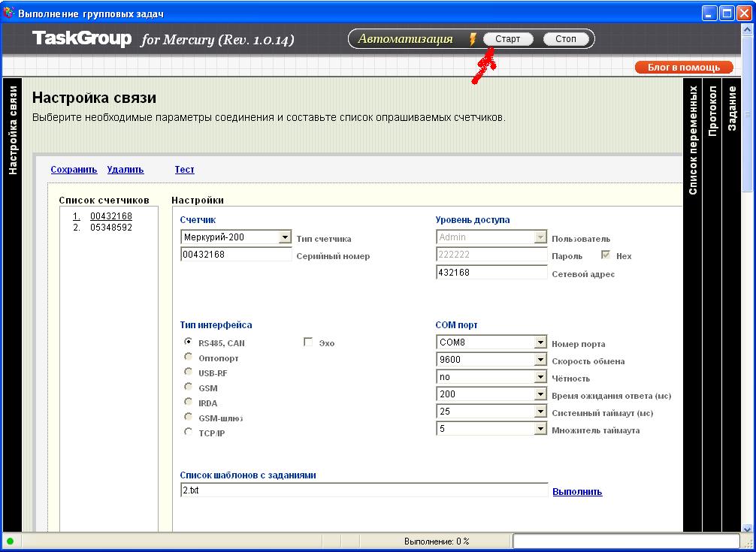Stop automation with the Стоп button
756x552 pixels.
pos(566,39)
